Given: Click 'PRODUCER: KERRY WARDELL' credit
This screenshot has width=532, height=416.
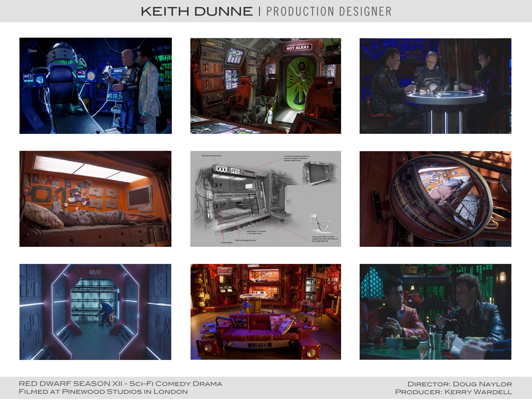Looking at the screenshot, I should (x=453, y=392).
